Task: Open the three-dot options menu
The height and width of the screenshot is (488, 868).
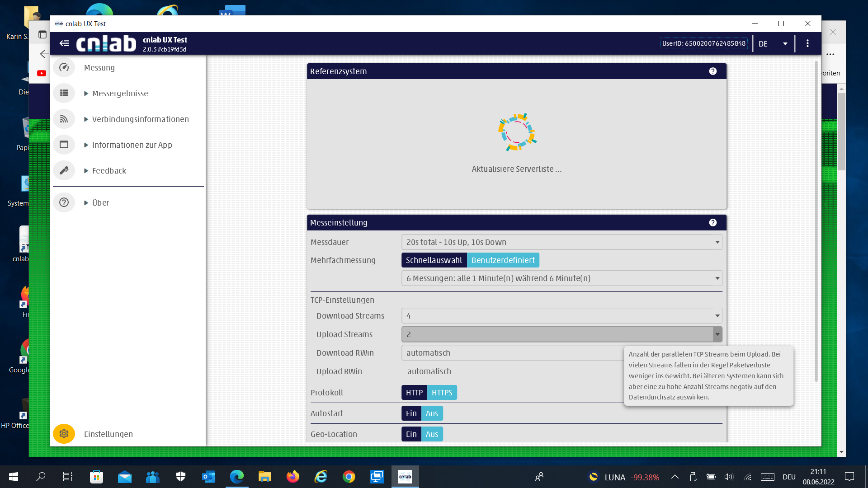Action: (x=807, y=43)
